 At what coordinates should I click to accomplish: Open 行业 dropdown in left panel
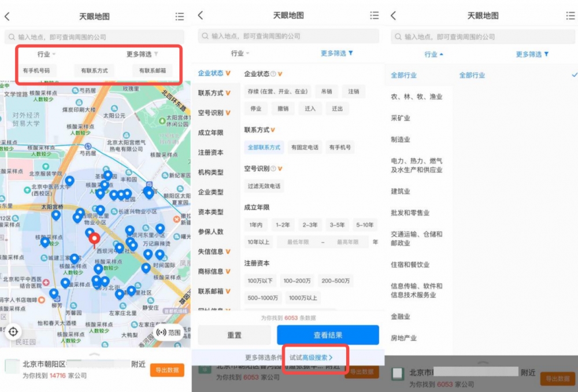(46, 54)
